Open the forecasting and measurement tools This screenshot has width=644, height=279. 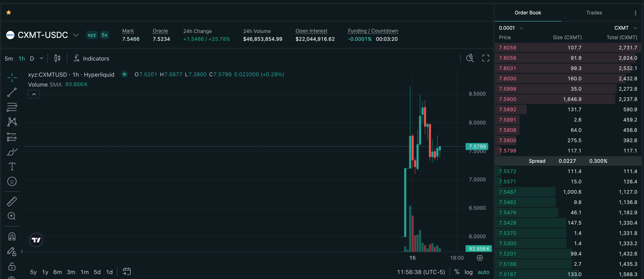(12, 137)
